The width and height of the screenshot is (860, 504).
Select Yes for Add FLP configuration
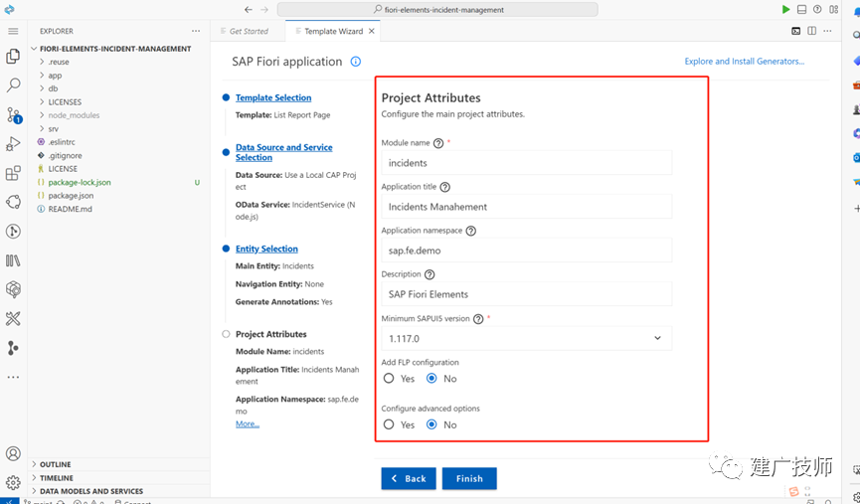click(389, 379)
